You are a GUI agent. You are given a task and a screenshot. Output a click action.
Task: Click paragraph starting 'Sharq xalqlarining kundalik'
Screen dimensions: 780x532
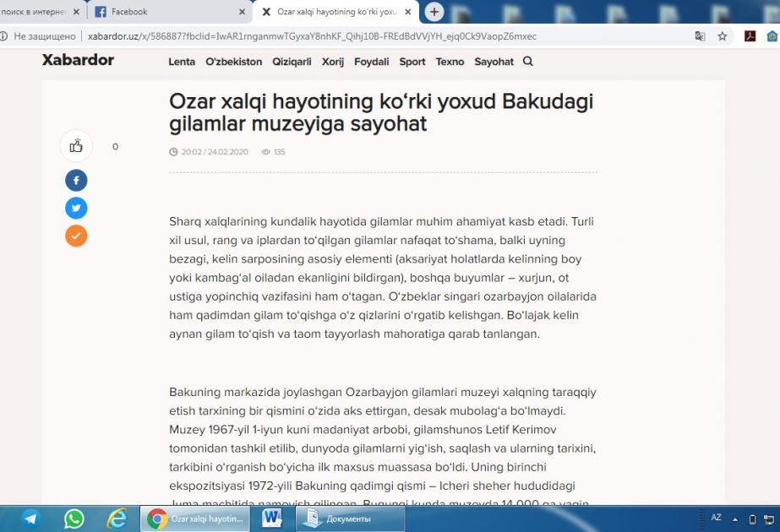click(x=383, y=278)
